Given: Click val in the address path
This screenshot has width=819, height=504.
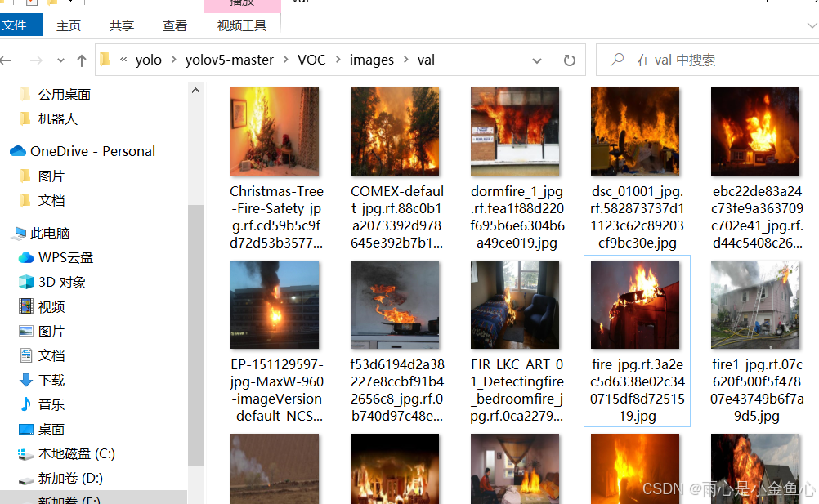Looking at the screenshot, I should click(x=426, y=60).
